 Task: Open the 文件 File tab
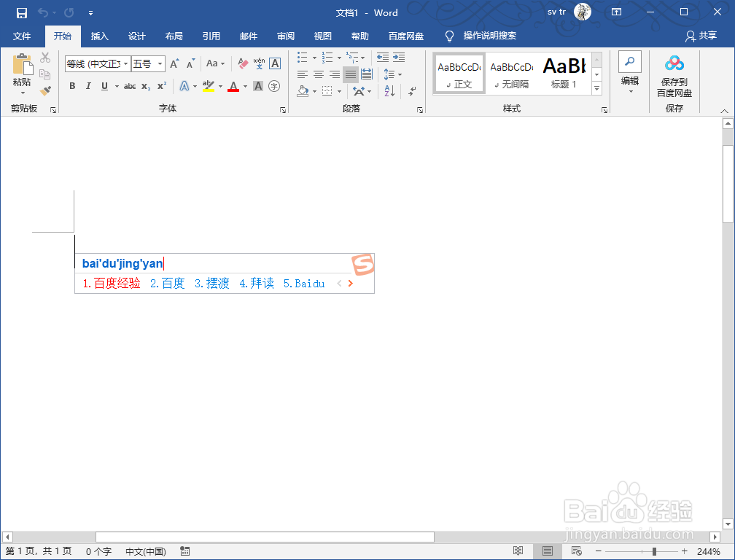(22, 36)
